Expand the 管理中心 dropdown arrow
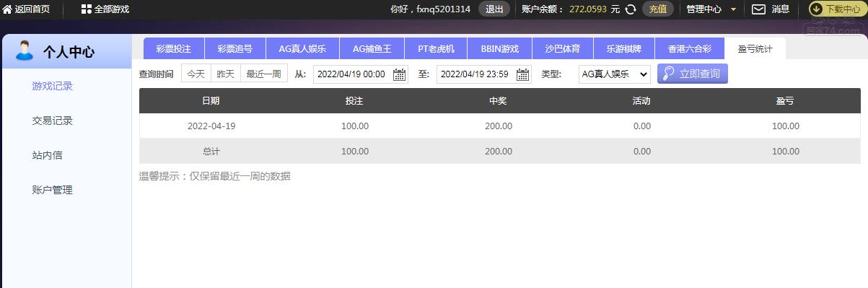Screen dimensions: 868x288 pos(733,9)
